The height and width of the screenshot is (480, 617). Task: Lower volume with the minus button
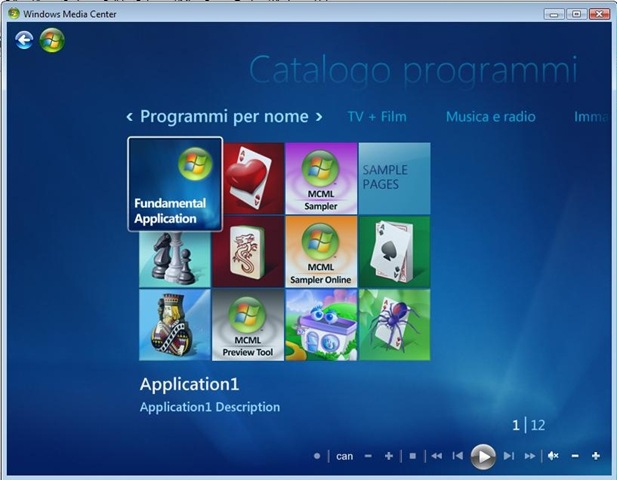pos(575,456)
